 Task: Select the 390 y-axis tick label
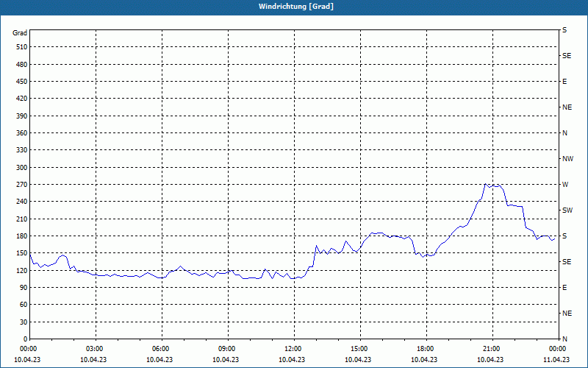(22, 116)
